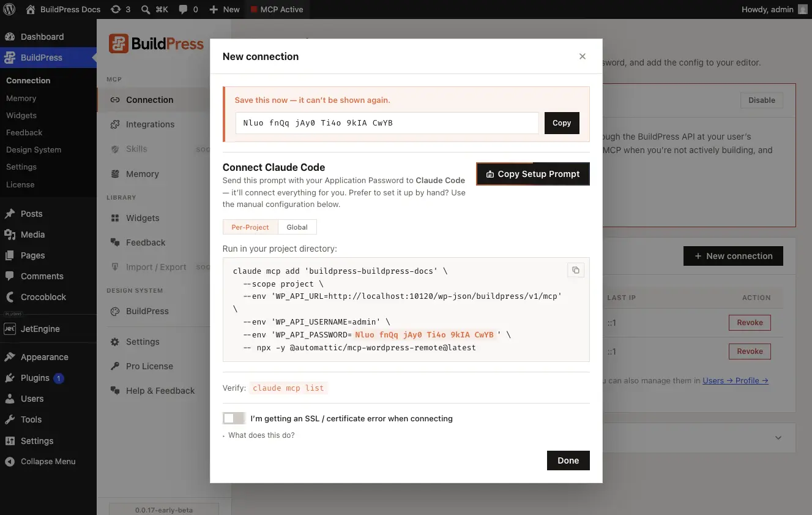The image size is (812, 515).
Task: Click the Disable button behind dialog
Action: 762,100
